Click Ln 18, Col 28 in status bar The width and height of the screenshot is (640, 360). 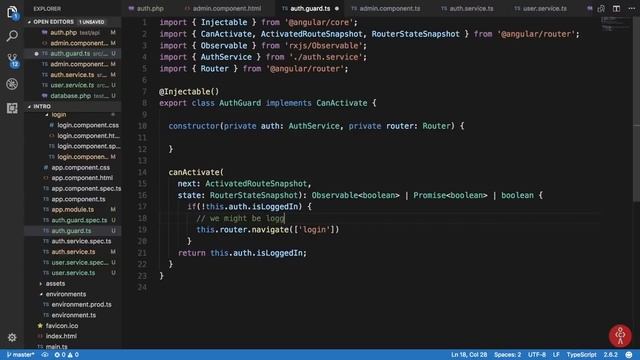coord(469,355)
